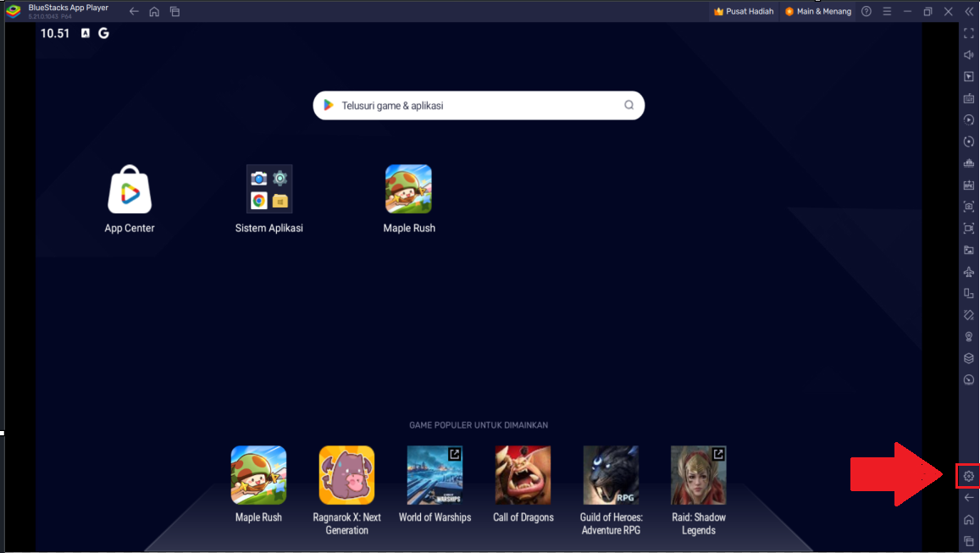Open the game controls keyboard icon
This screenshot has height=553, width=980.
968,98
